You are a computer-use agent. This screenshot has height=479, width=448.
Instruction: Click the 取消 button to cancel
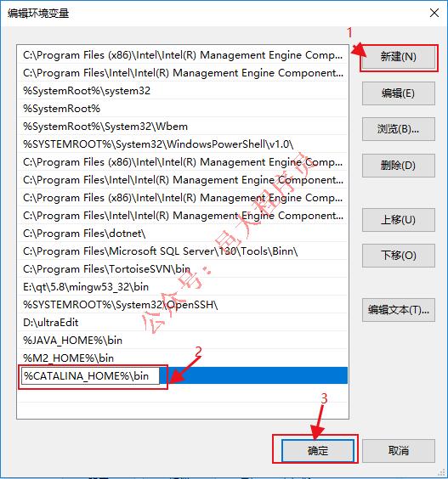coord(399,451)
